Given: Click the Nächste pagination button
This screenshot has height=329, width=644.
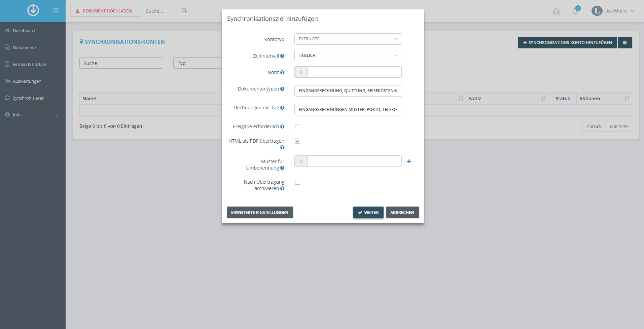Looking at the screenshot, I should 619,126.
